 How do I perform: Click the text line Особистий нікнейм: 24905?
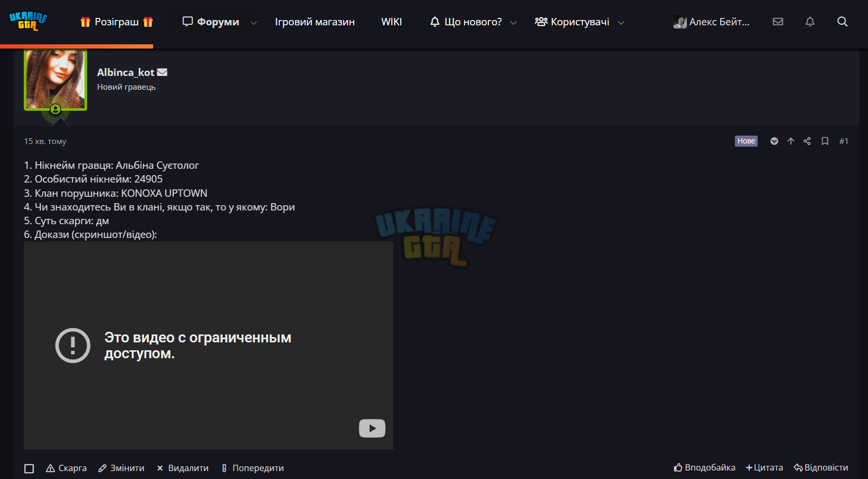[93, 179]
